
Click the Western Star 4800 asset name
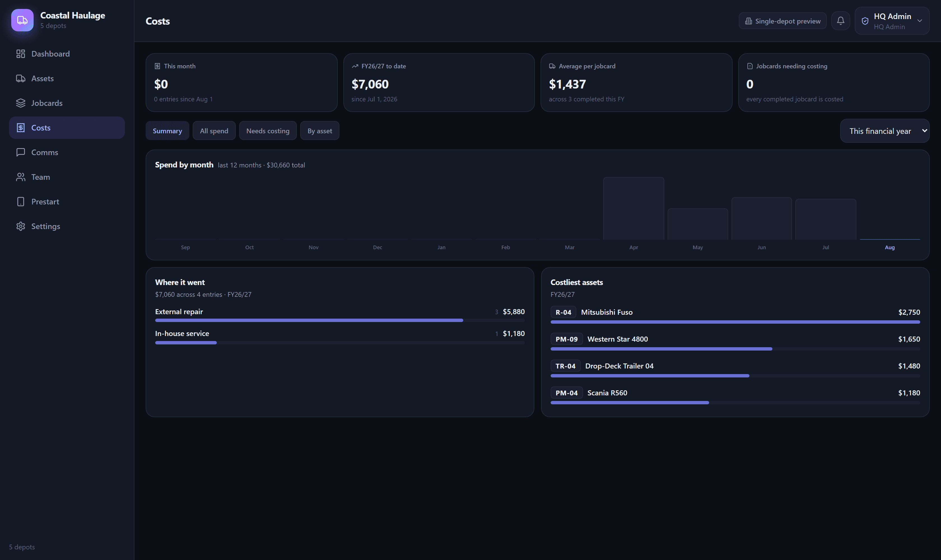tap(618, 339)
